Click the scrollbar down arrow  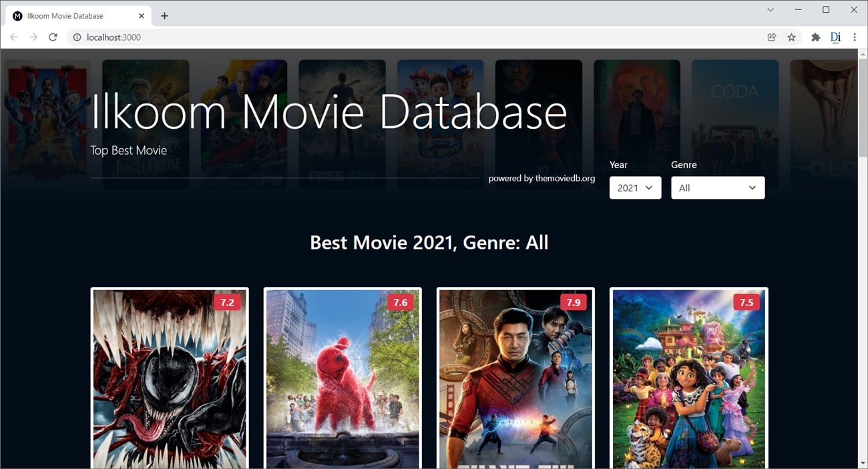pyautogui.click(x=862, y=463)
